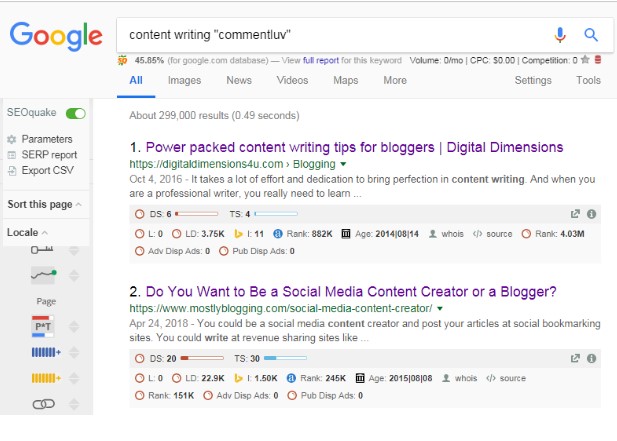Click source link in result 2 bar
The height and width of the screenshot is (441, 617).
pyautogui.click(x=512, y=378)
